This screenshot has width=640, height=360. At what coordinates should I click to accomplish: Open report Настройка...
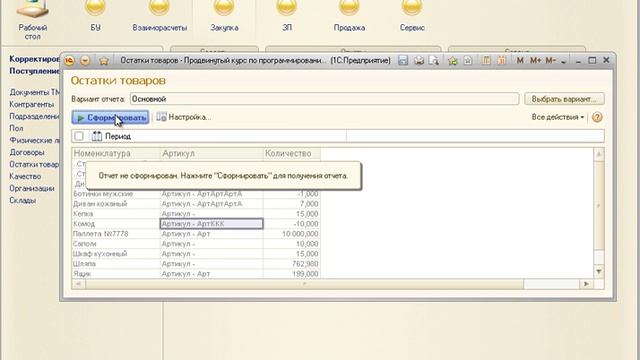point(184,117)
